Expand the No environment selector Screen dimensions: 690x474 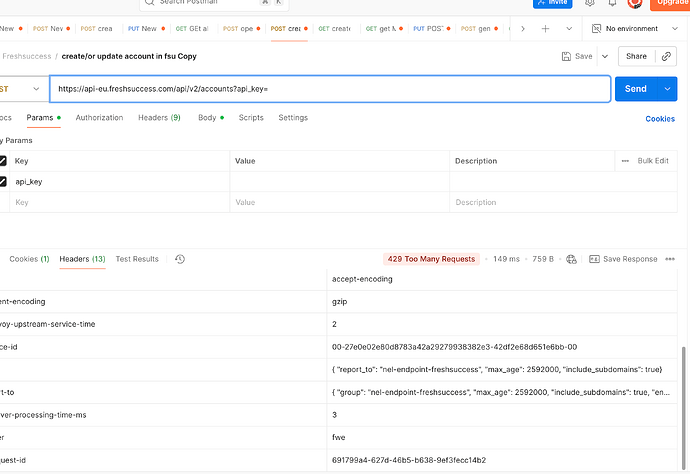pos(675,29)
